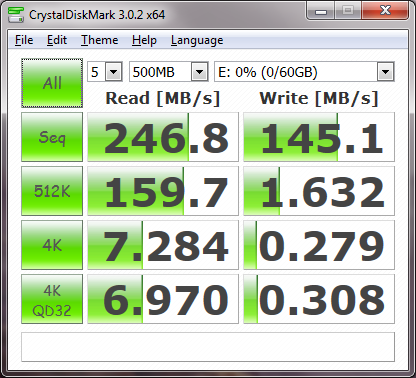
Task: Start the 4K QD32 test
Action: [52, 299]
